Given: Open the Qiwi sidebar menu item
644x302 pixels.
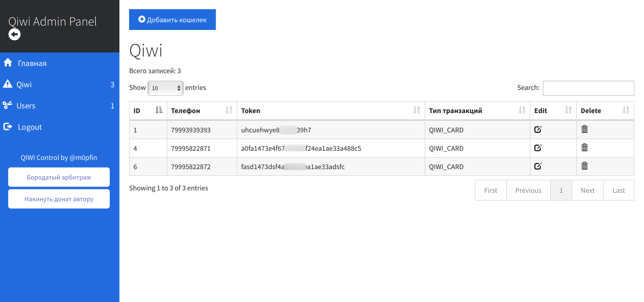Looking at the screenshot, I should tap(59, 85).
